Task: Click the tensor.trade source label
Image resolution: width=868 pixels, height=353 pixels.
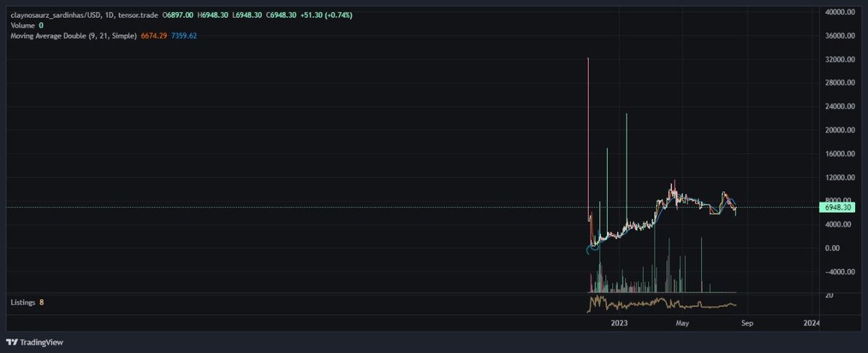Action: 138,14
